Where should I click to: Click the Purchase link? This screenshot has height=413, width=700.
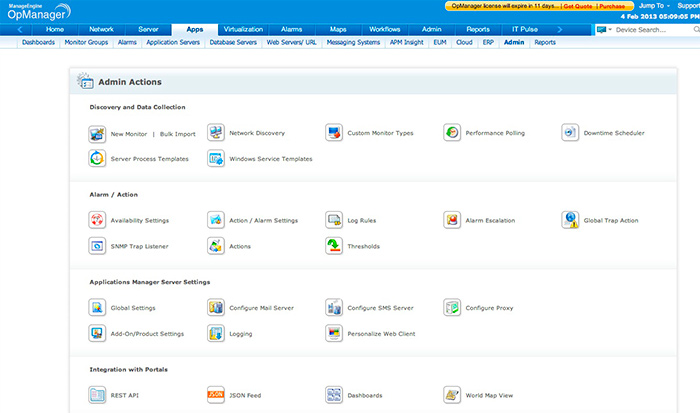click(612, 6)
